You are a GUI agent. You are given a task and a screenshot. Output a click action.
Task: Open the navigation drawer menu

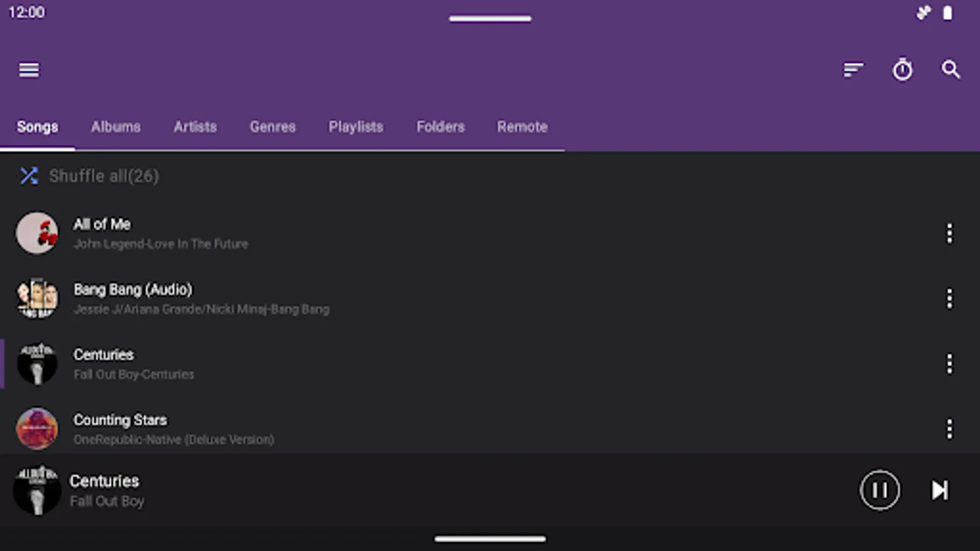tap(28, 70)
